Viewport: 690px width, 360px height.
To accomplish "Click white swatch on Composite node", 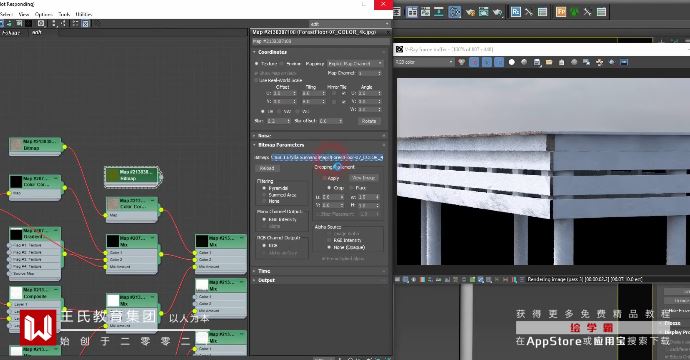I will tap(16, 293).
